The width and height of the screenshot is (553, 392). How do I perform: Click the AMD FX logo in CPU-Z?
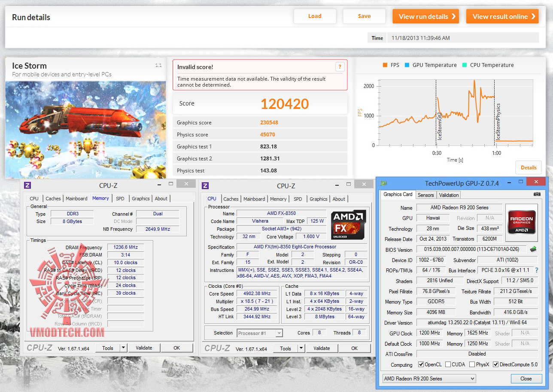coord(349,225)
